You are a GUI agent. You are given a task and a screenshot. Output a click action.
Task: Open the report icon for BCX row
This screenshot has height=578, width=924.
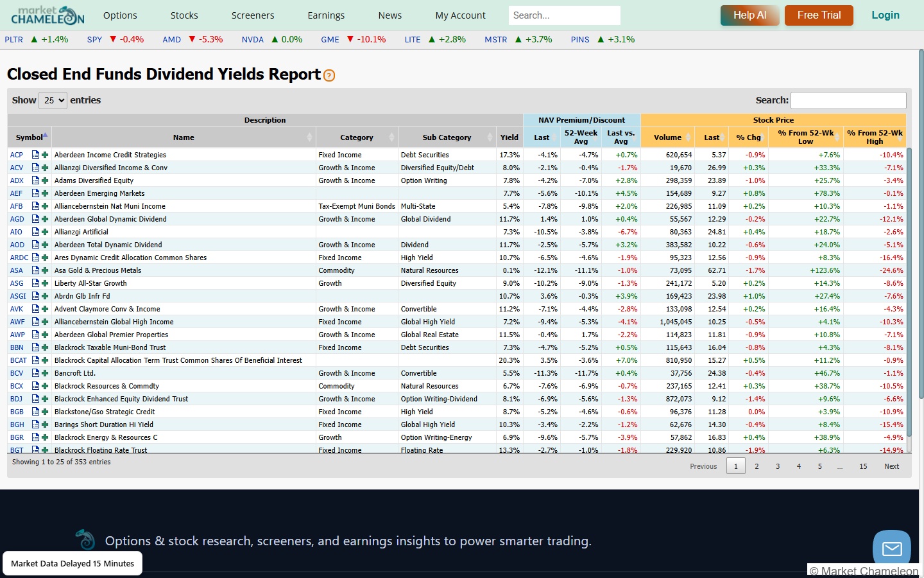(36, 386)
